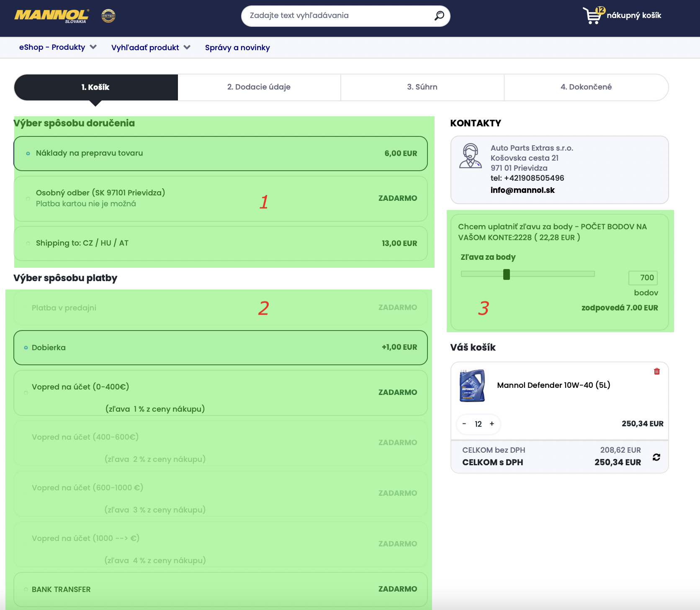Click the quantity value 12 field
Screen dimensions: 700x610
pyautogui.click(x=478, y=424)
